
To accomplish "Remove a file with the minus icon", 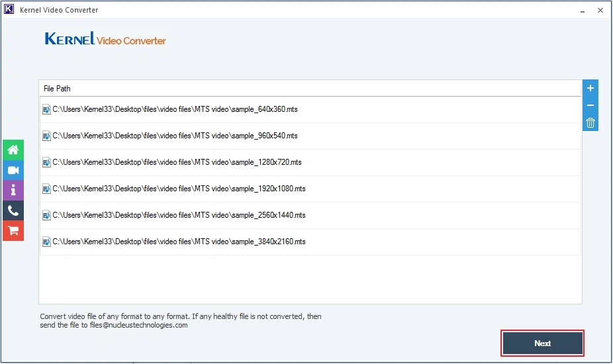I will 590,105.
